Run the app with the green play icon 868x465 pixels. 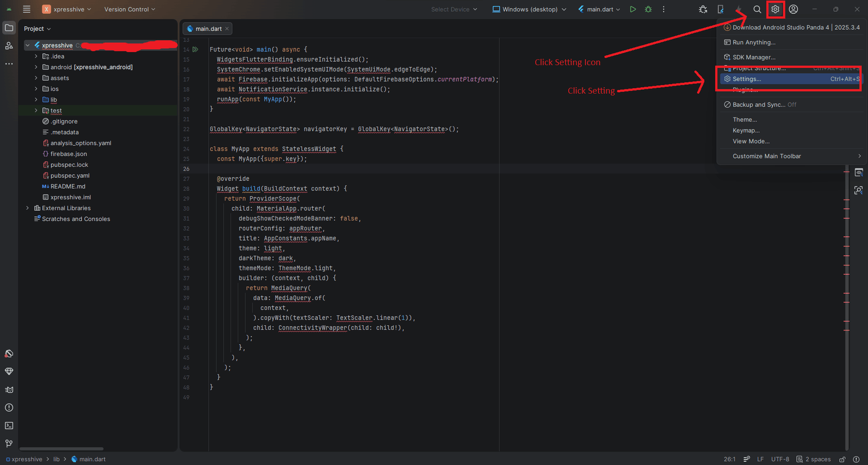[x=633, y=9]
